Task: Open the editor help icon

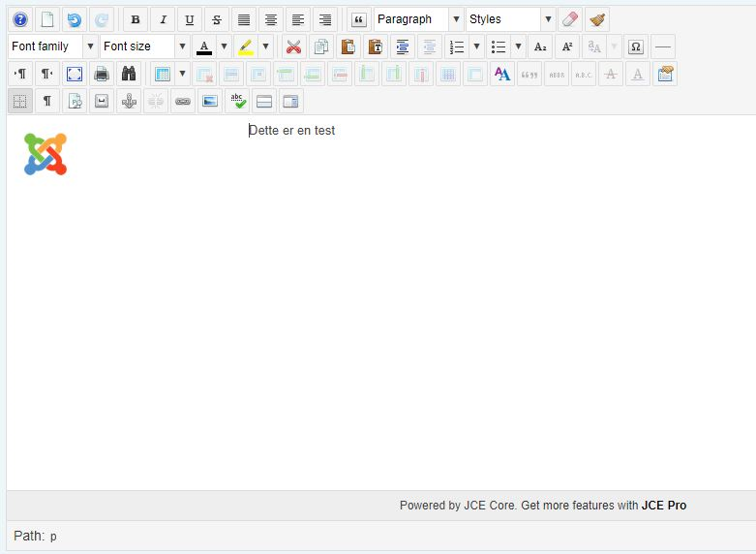Action: [20, 19]
